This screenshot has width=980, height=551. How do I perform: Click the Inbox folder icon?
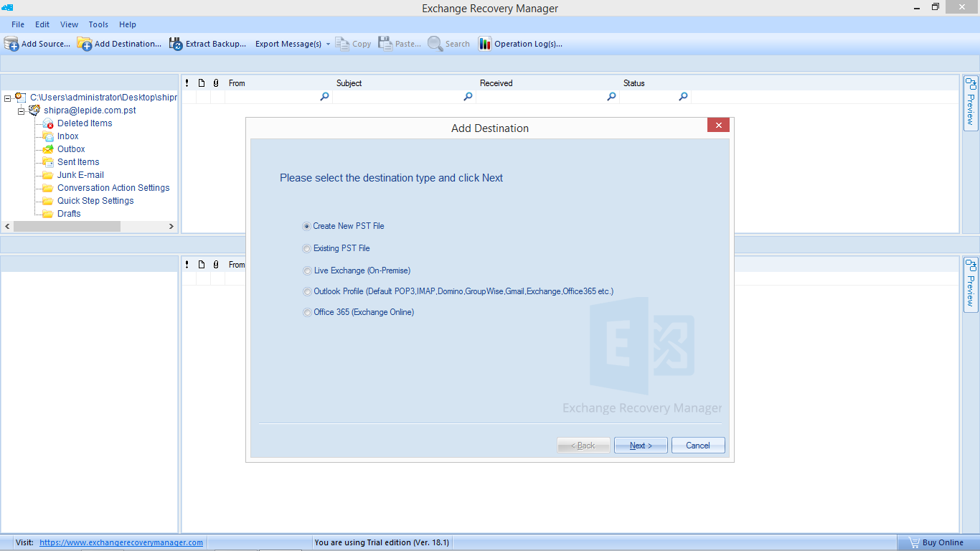(48, 136)
